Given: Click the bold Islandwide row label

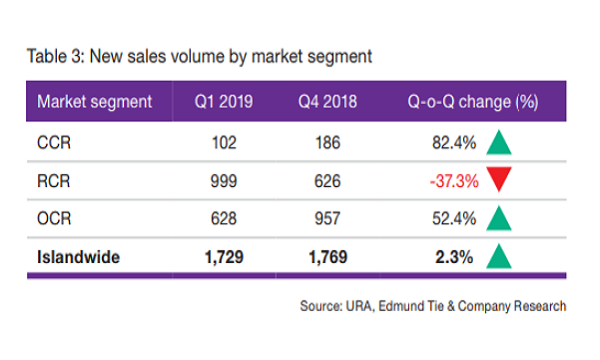Looking at the screenshot, I should 78,257.
